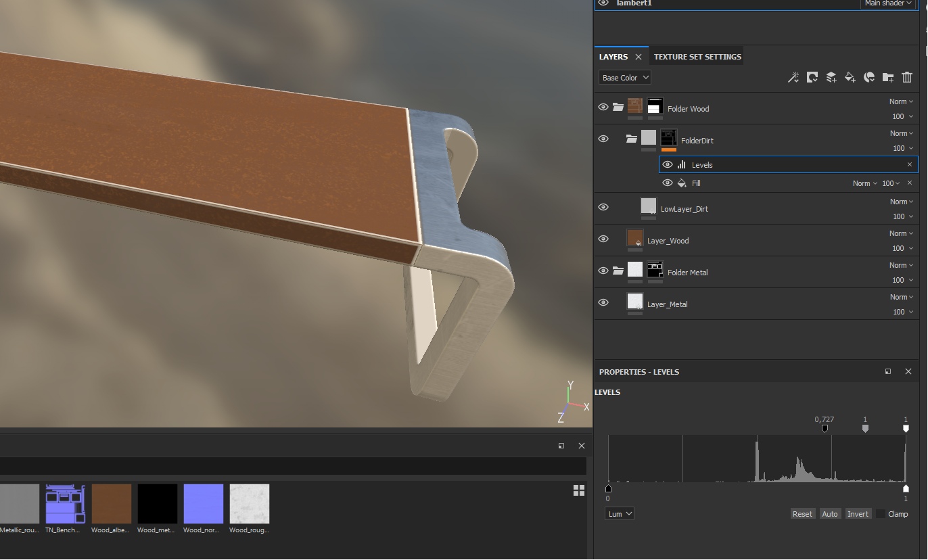This screenshot has height=560, width=928.
Task: Add a new paint layer with the stack-plus icon
Action: (831, 78)
